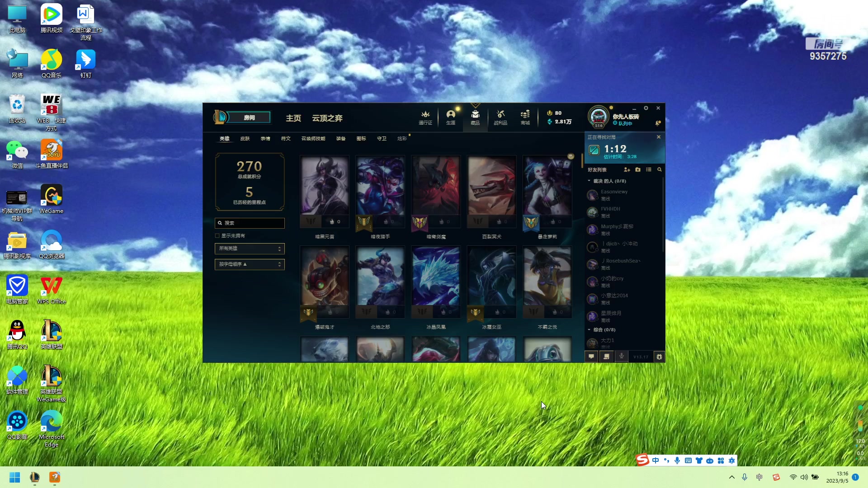Open the 战利品 loot icon

pos(500,117)
